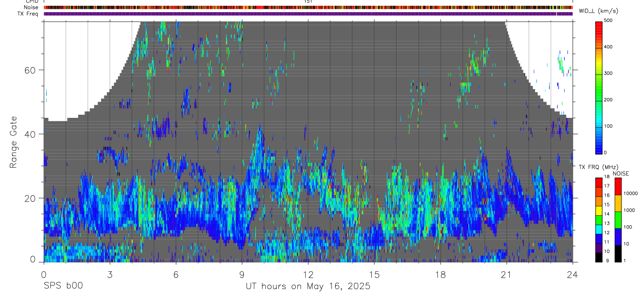
Task: Click the TX Freq row label above the plot
Action: pos(28,14)
